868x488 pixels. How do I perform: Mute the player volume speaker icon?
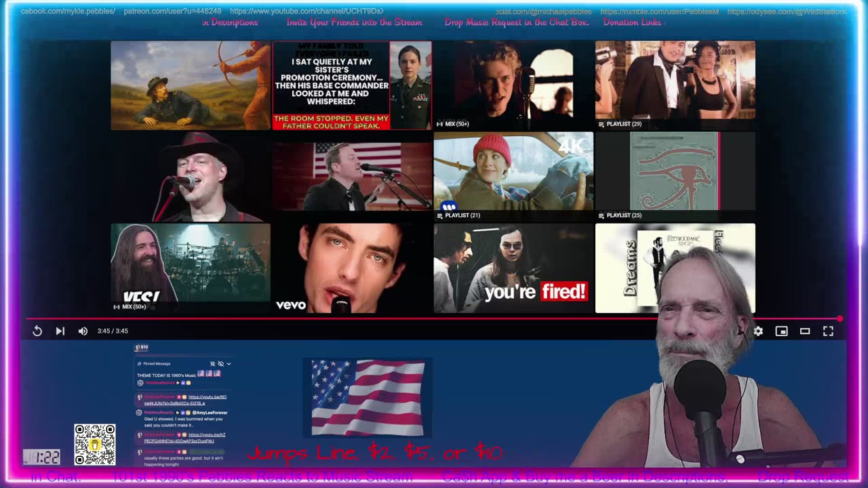[83, 331]
